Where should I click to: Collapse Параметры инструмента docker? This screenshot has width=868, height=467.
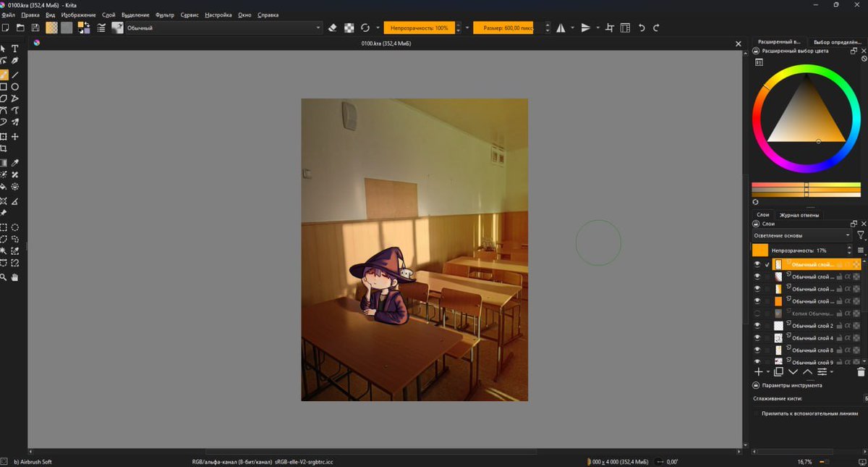(757, 385)
